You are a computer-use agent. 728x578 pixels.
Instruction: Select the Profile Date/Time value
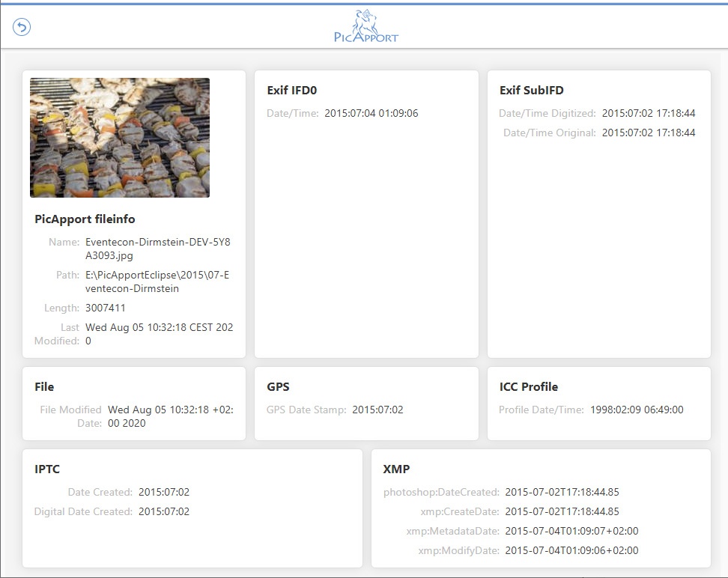point(637,410)
